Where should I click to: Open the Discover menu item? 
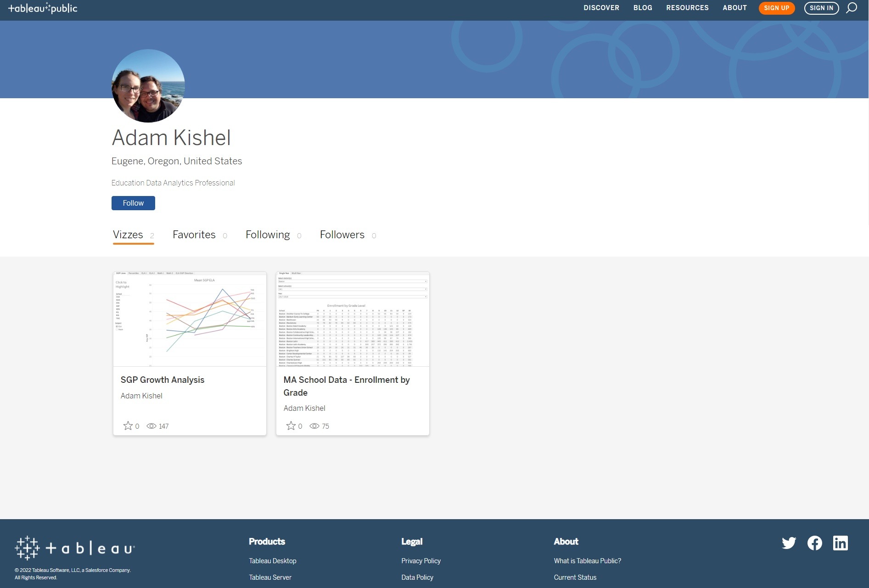click(x=601, y=8)
